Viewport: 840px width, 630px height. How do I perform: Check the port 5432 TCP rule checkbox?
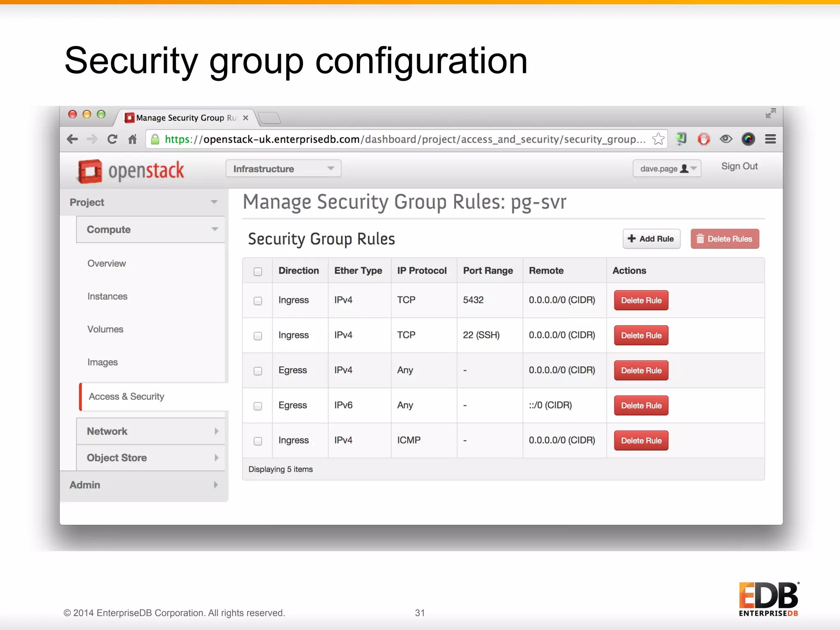[x=258, y=301]
